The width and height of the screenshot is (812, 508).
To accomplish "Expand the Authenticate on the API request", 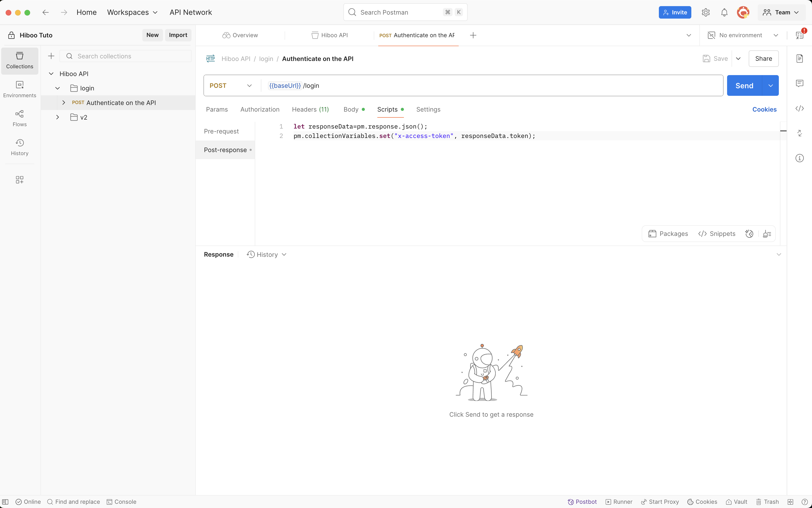I will click(x=64, y=102).
